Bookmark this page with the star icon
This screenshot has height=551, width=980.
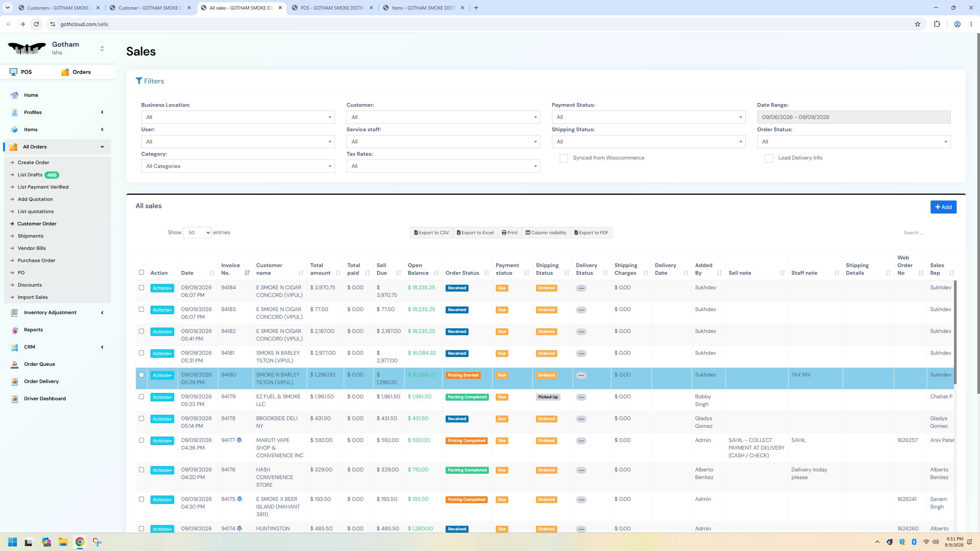[x=918, y=24]
